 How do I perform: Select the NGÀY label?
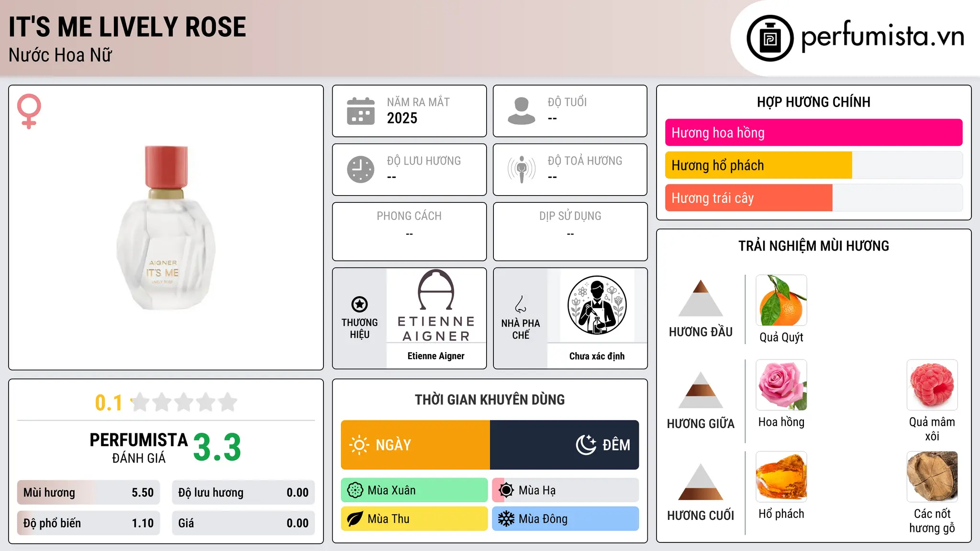click(x=393, y=445)
